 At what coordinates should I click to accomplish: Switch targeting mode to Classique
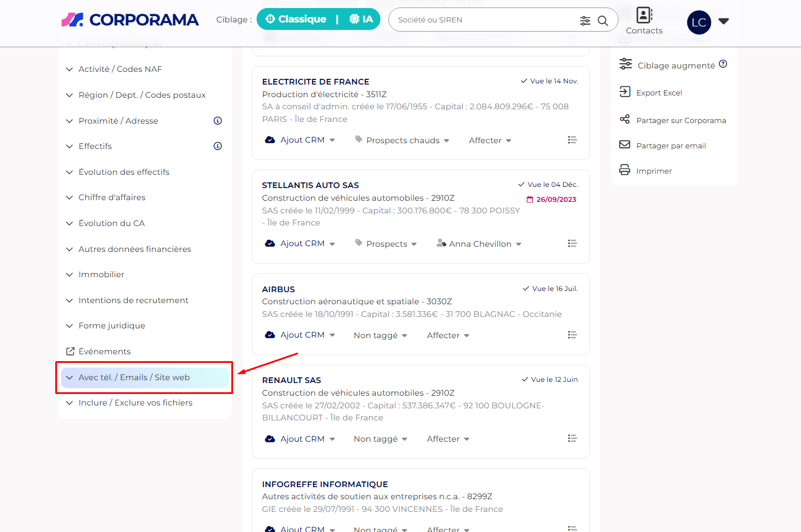click(296, 20)
